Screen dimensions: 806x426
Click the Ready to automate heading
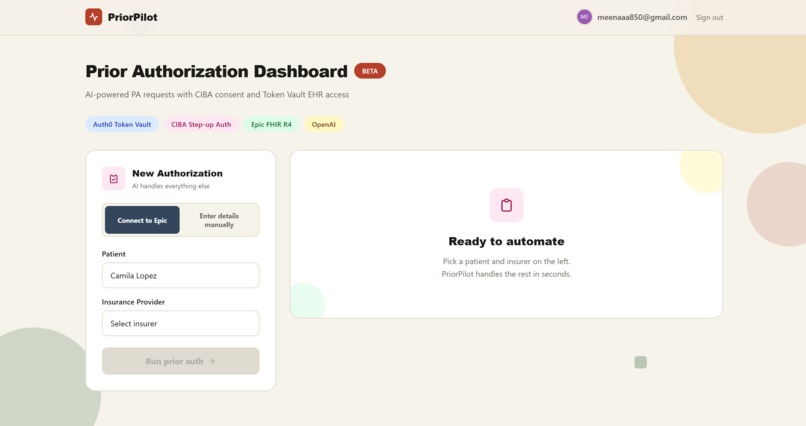tap(506, 242)
